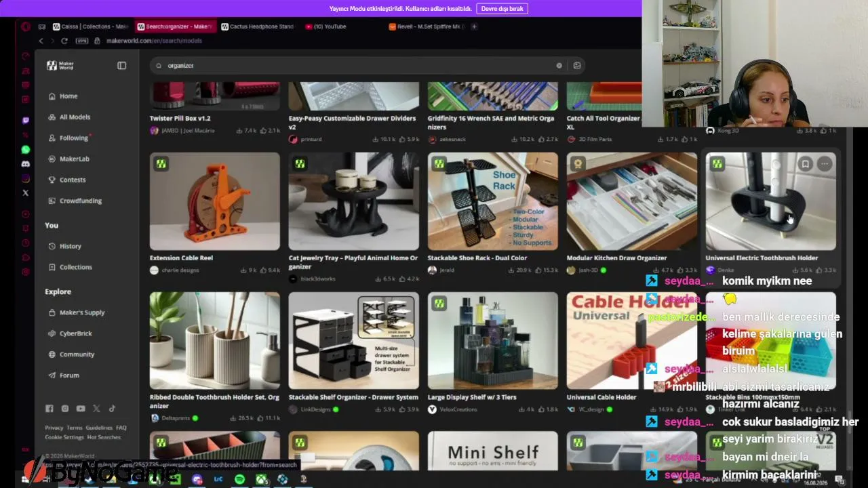
Task: Open Forum in Explore
Action: (x=64, y=376)
